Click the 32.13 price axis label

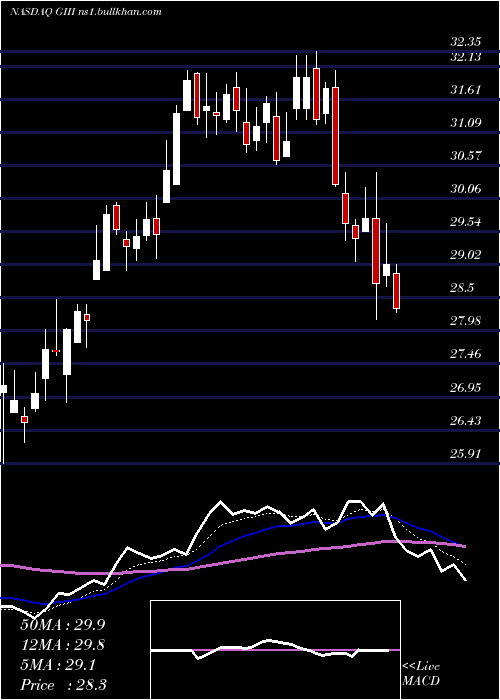(x=466, y=57)
